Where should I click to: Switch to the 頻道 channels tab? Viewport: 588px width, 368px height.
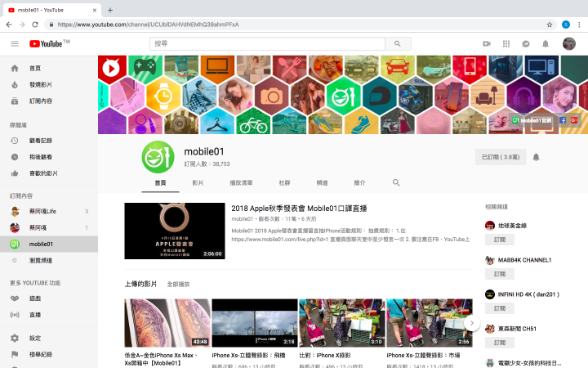point(322,183)
